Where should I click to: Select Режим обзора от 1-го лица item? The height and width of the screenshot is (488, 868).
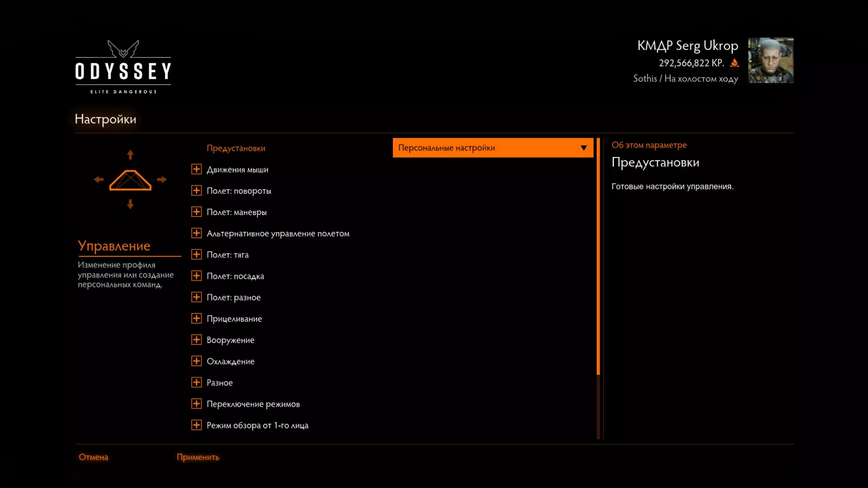pos(257,425)
